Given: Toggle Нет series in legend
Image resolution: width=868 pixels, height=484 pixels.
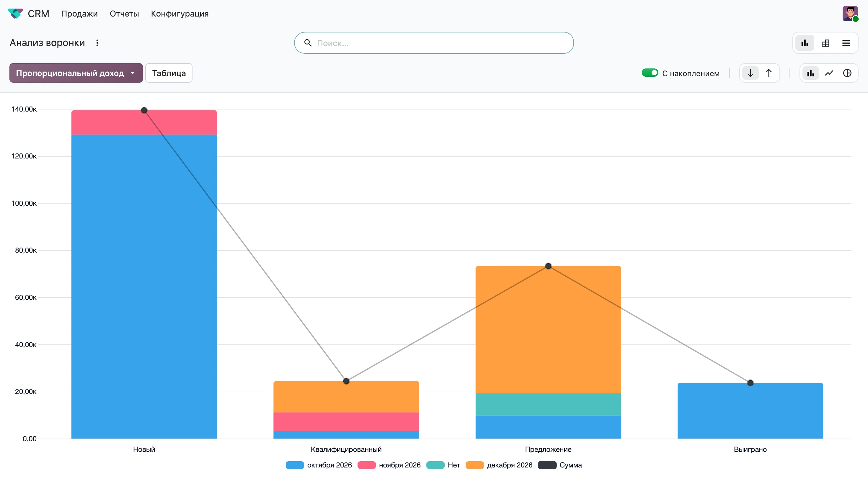Looking at the screenshot, I should click(443, 465).
